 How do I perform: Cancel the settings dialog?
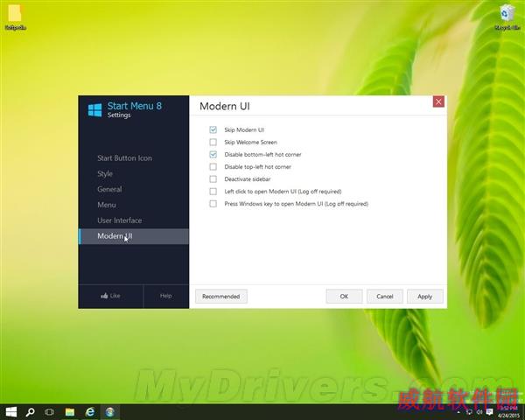coord(385,297)
